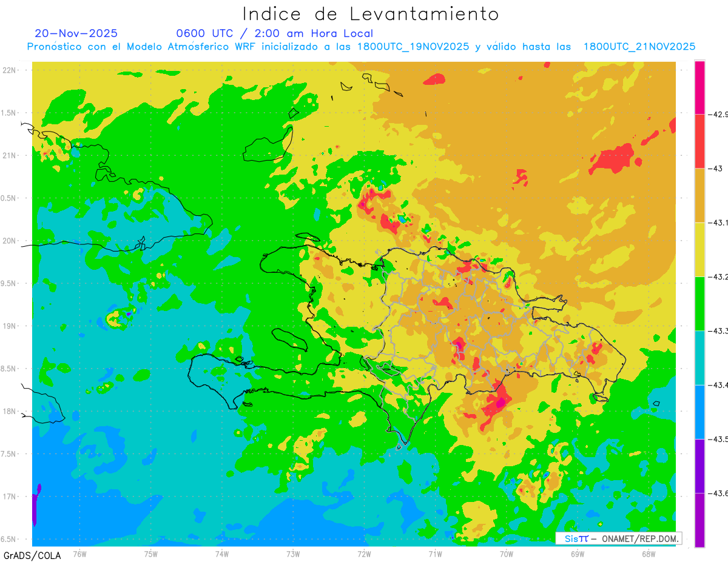The width and height of the screenshot is (728, 562).
Task: Click the 19N latitude label
Action: [9, 326]
